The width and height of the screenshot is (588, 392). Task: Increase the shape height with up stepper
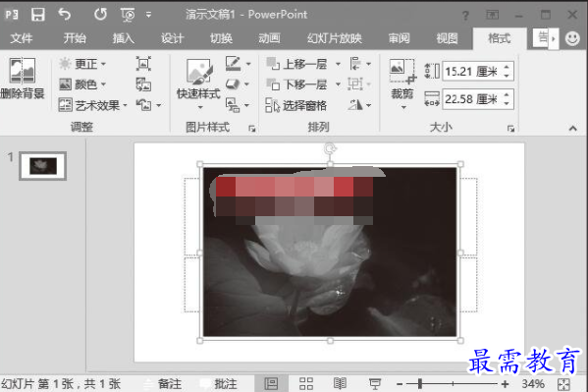[x=507, y=67]
